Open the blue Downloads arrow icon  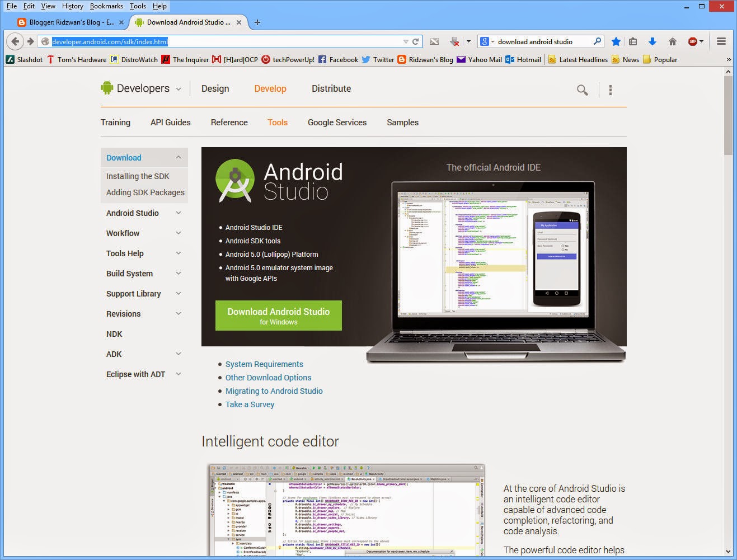[x=652, y=41]
